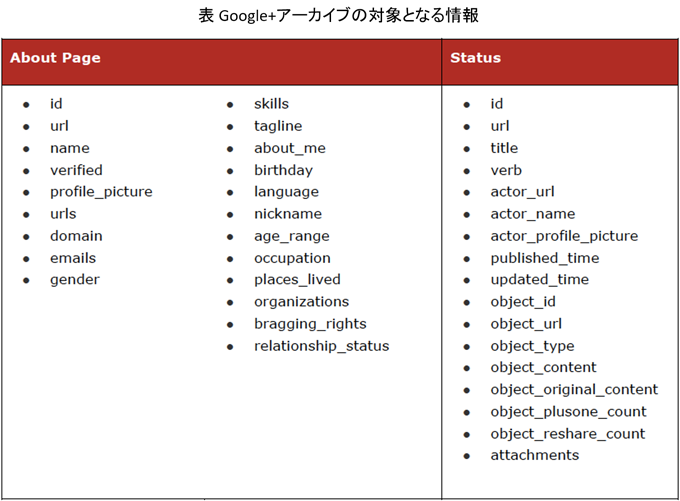Click the table title mentioning Google+アーカイブ
This screenshot has height=501, width=680.
(338, 16)
